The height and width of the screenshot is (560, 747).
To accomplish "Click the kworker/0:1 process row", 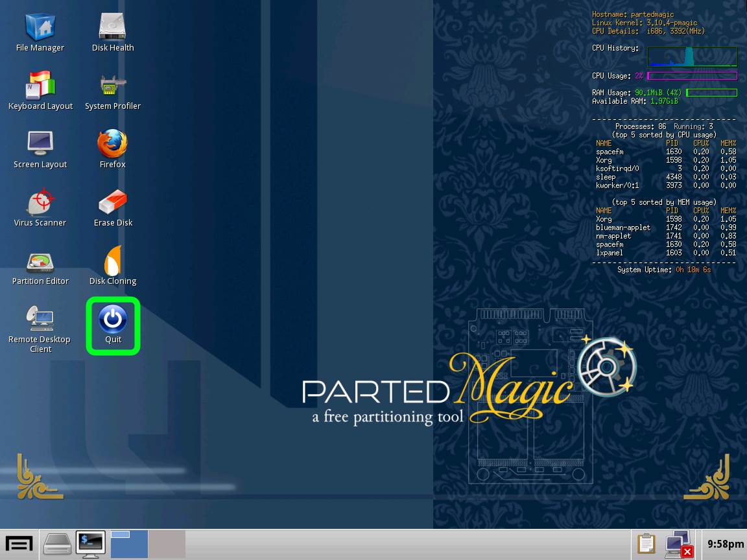I will click(665, 185).
